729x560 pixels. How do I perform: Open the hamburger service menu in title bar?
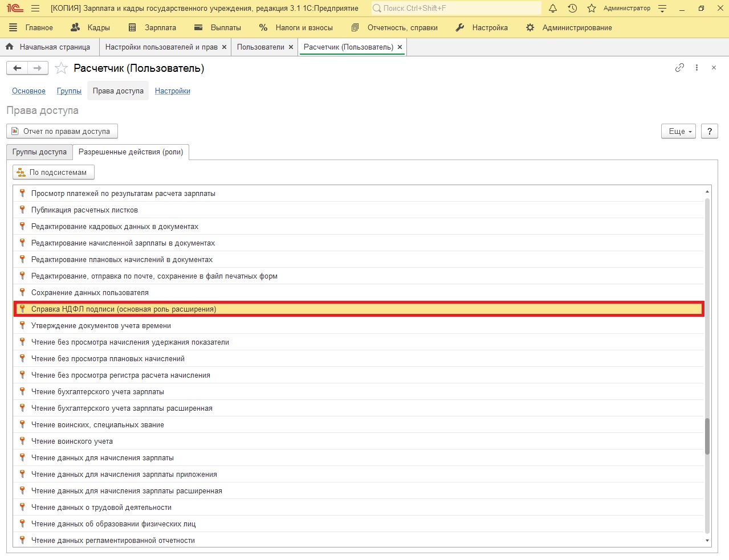tap(35, 8)
